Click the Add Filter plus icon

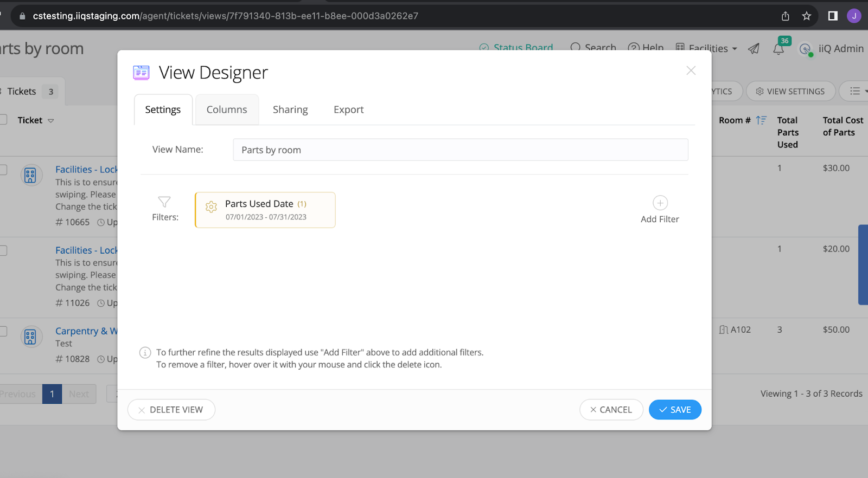(660, 203)
